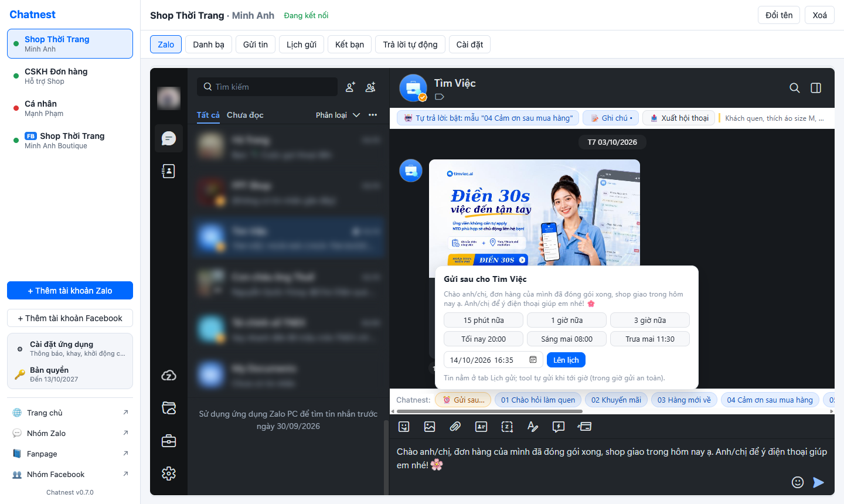Click the Đổi tên button
The width and height of the screenshot is (844, 504).
(779, 15)
